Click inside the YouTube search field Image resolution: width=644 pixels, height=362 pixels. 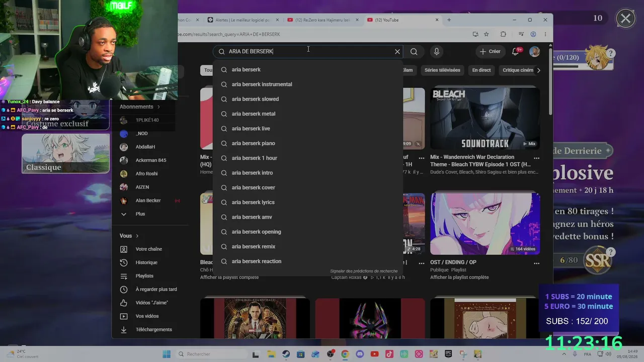coord(308,51)
